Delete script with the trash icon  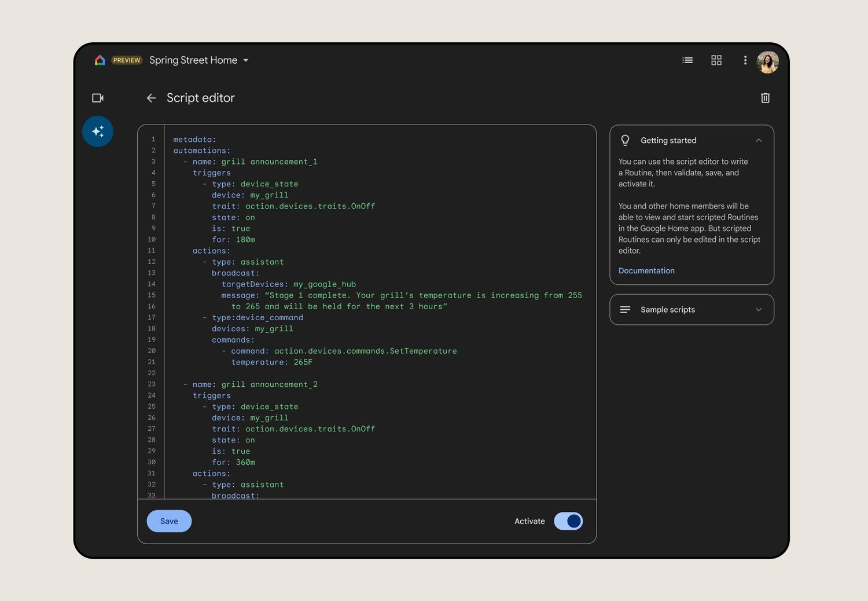pyautogui.click(x=765, y=98)
